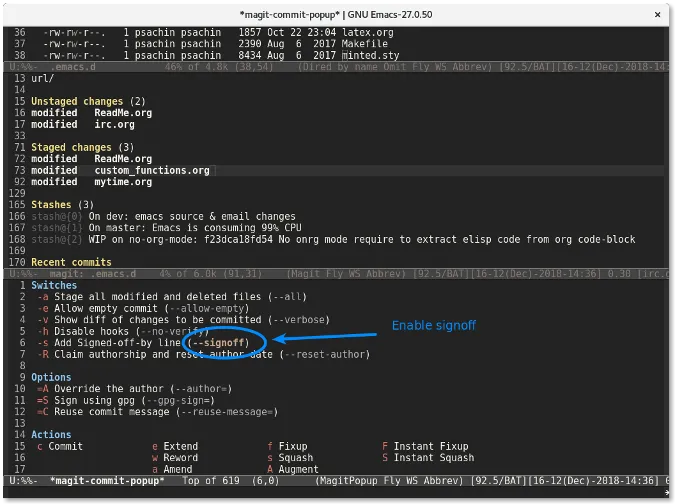This screenshot has width=675, height=504.
Task: Collapse the Unstaged changes section
Action: click(x=77, y=102)
